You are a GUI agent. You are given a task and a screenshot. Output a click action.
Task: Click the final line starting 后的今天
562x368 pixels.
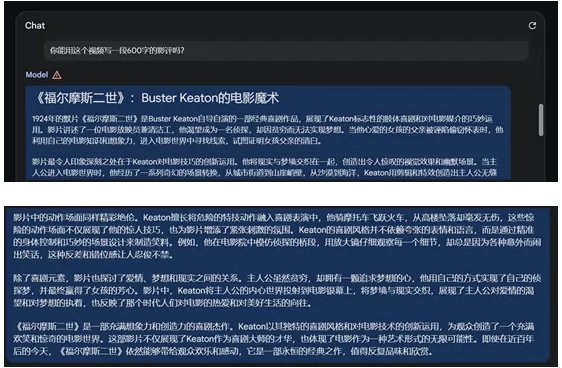tap(223, 351)
